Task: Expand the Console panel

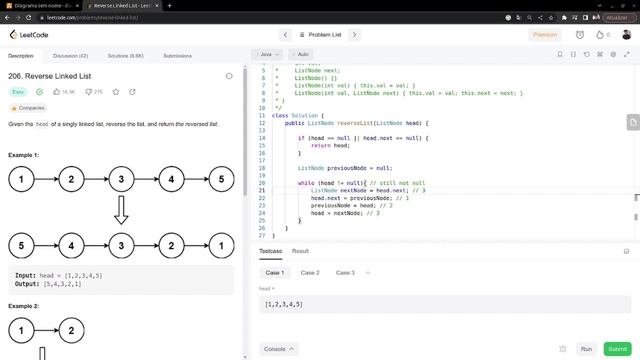Action: click(279, 349)
